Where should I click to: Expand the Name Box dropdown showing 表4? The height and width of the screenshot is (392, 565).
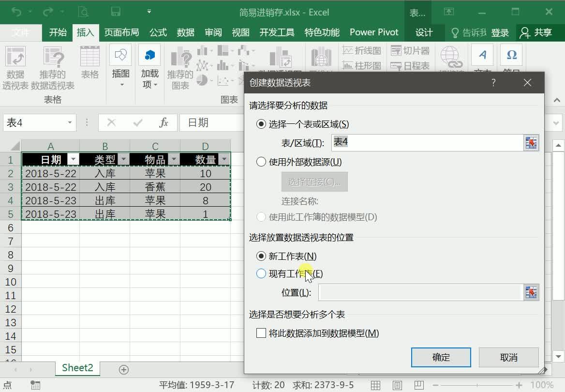coord(69,122)
